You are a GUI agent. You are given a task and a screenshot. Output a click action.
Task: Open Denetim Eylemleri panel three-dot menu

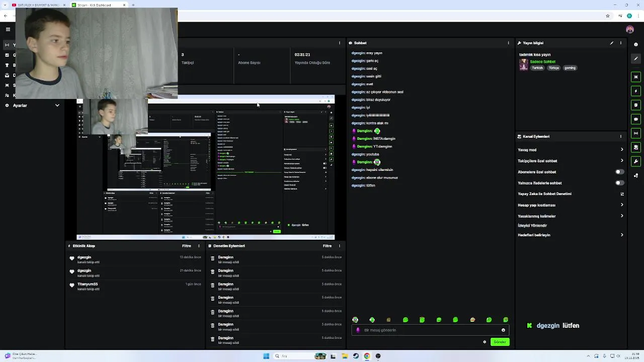tap(339, 246)
